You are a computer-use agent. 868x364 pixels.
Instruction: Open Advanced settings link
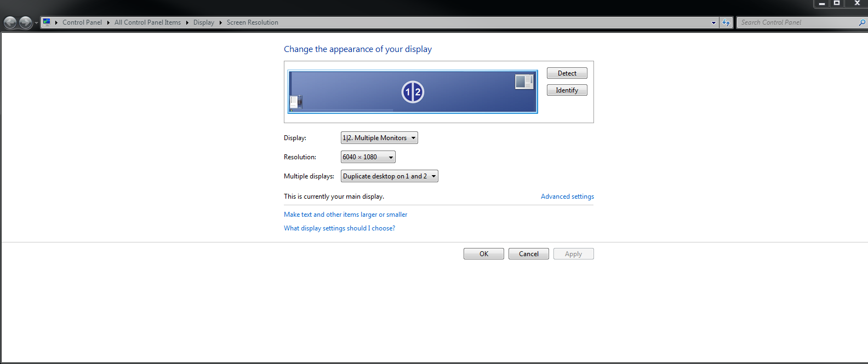click(567, 197)
